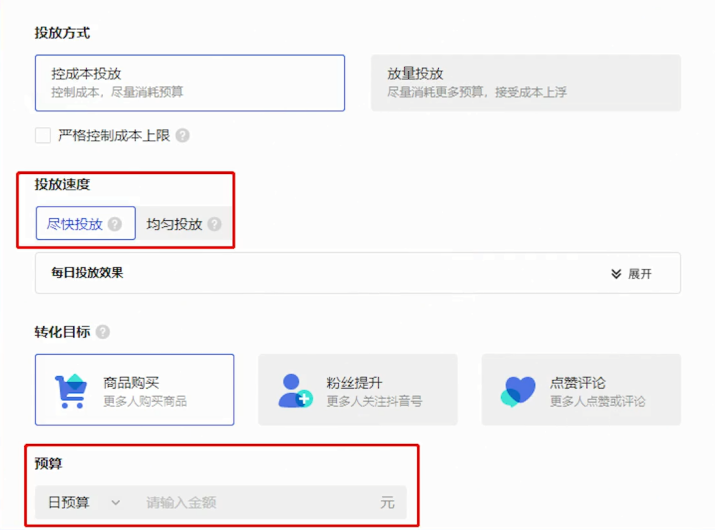Click the 转化目标 section label
The height and width of the screenshot is (530, 715).
tap(62, 332)
